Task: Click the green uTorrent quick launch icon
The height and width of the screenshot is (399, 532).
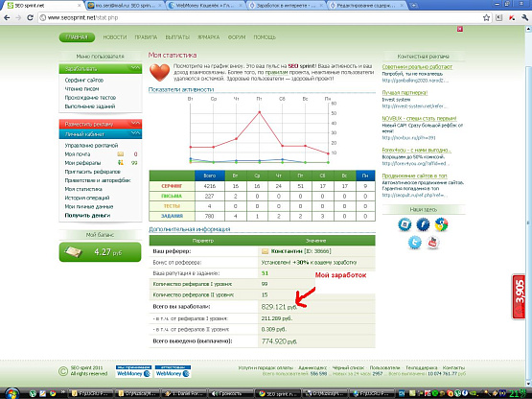Action: click(33, 393)
